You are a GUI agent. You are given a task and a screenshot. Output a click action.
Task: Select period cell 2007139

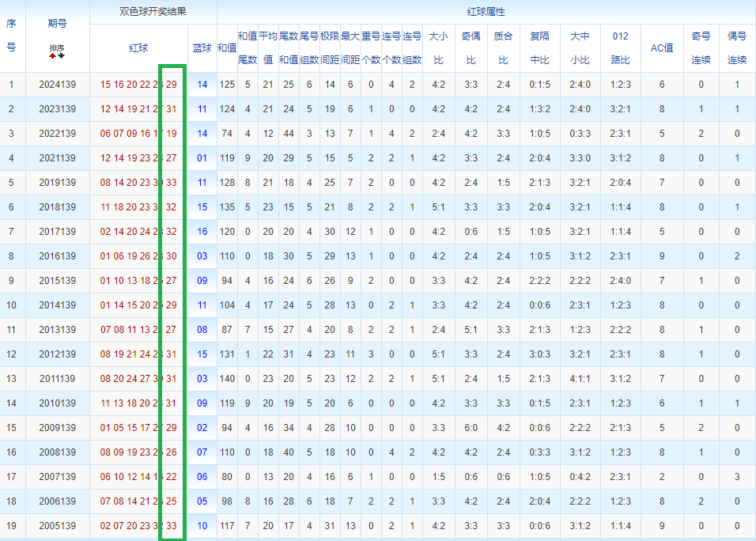click(x=58, y=477)
